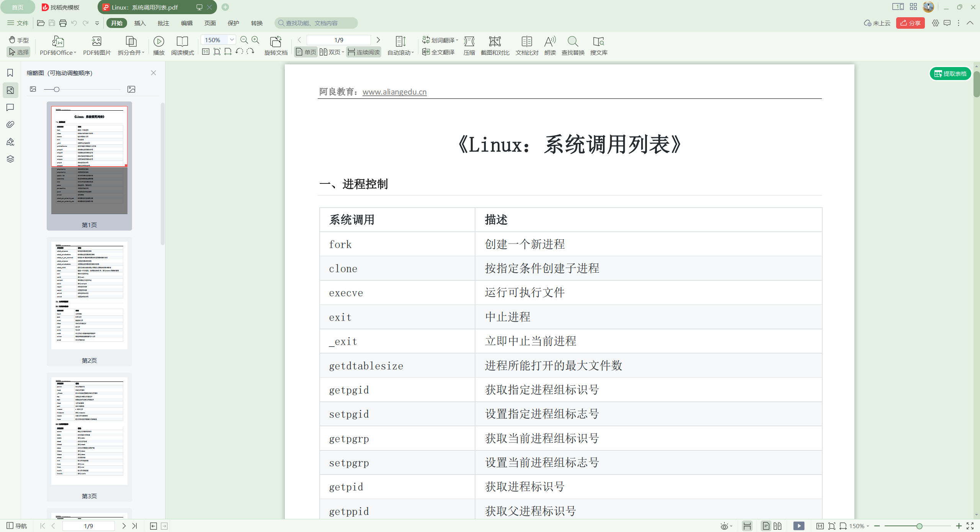The width and height of the screenshot is (980, 532).
Task: Open eye protection mode dropdown in status bar
Action: click(726, 526)
